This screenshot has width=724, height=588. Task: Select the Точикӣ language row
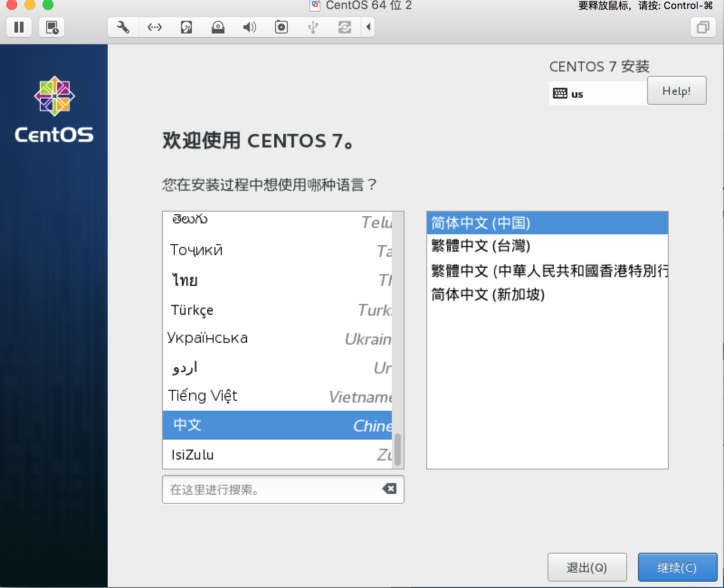pos(277,250)
